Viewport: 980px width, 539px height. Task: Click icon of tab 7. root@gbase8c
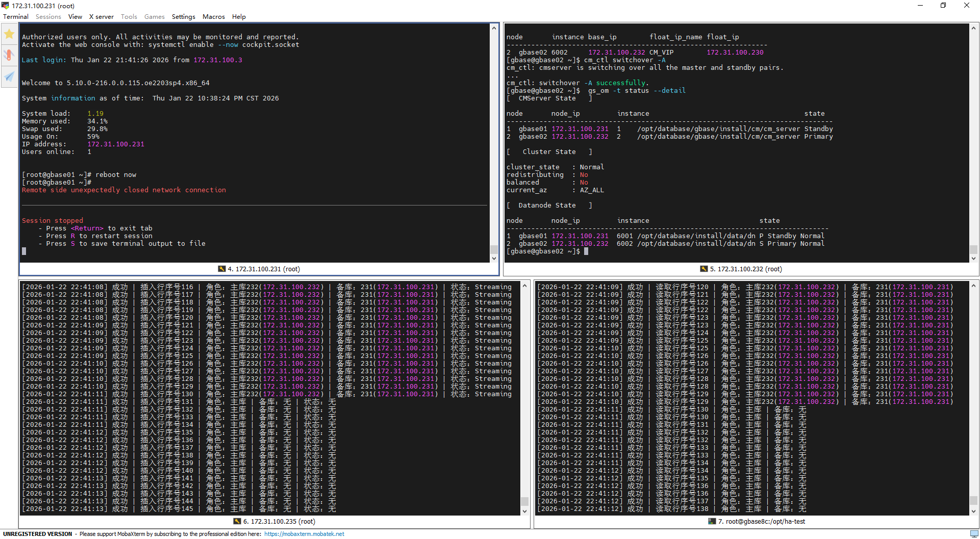pyautogui.click(x=712, y=521)
